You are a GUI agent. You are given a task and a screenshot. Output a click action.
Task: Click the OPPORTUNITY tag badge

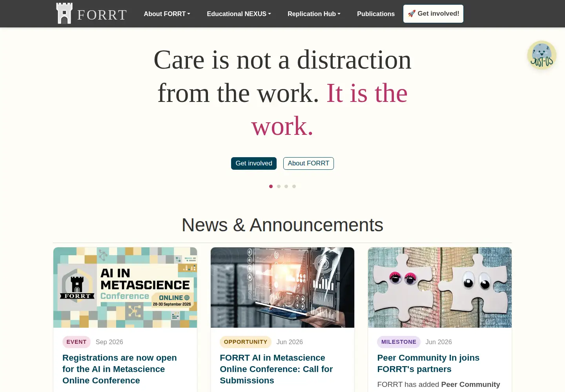(x=246, y=342)
